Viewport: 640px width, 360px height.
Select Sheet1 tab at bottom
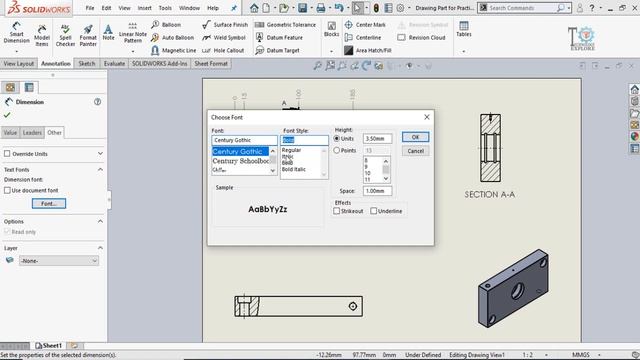[x=48, y=346]
